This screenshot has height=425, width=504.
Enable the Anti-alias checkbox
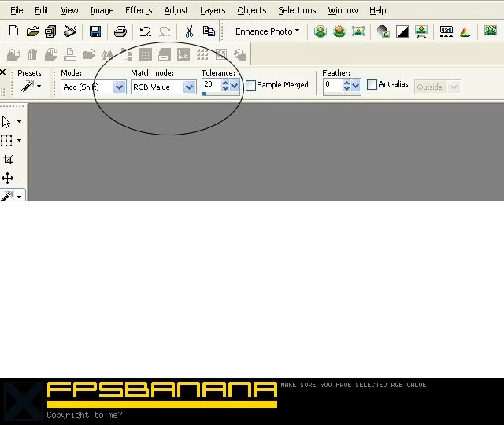372,84
